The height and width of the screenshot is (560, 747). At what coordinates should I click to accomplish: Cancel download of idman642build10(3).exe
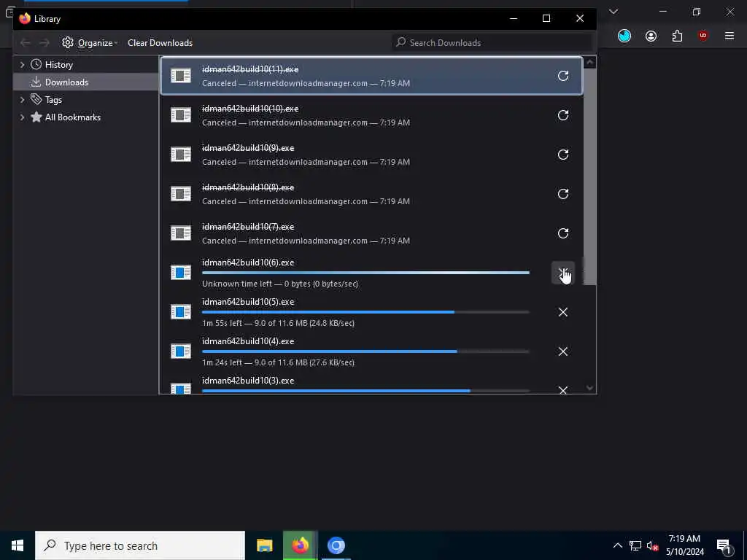(x=562, y=390)
